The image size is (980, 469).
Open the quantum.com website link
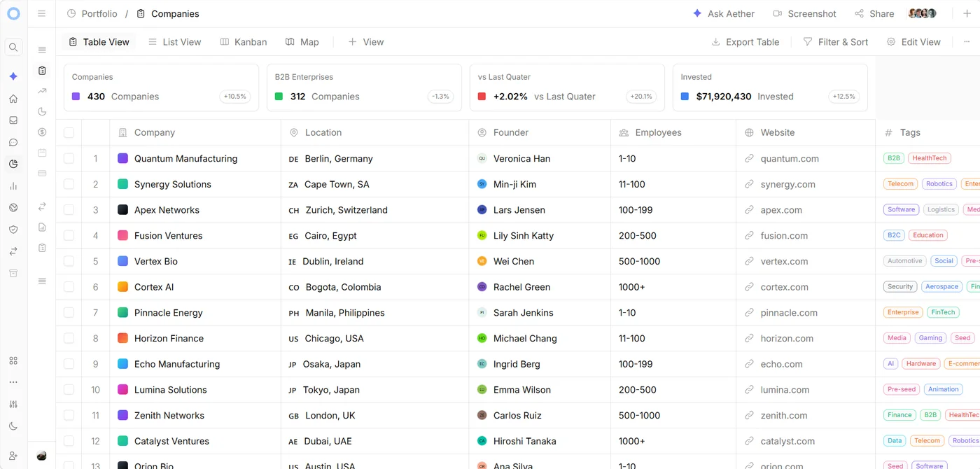coord(789,159)
